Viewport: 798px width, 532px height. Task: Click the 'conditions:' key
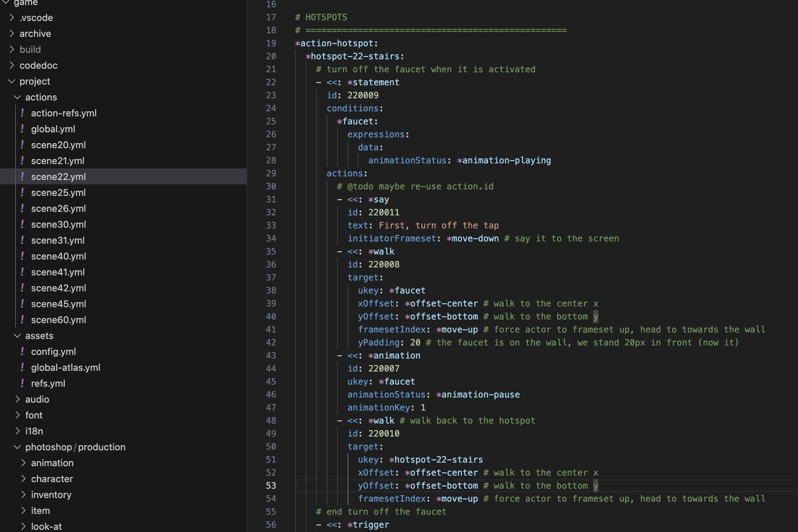click(355, 108)
